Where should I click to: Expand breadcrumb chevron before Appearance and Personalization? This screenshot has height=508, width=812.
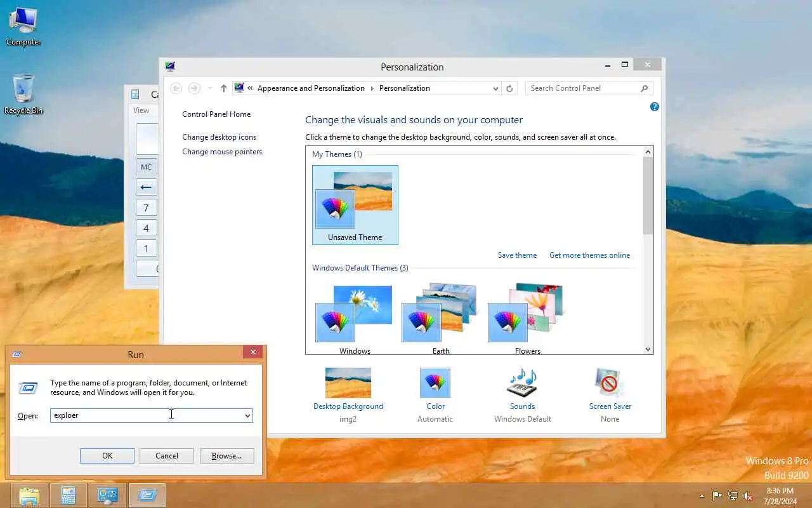251,88
